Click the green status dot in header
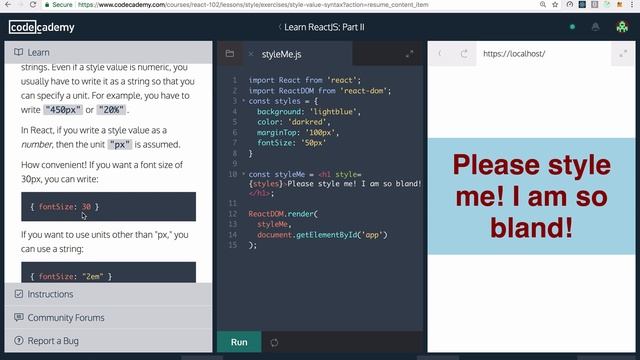 [572, 27]
